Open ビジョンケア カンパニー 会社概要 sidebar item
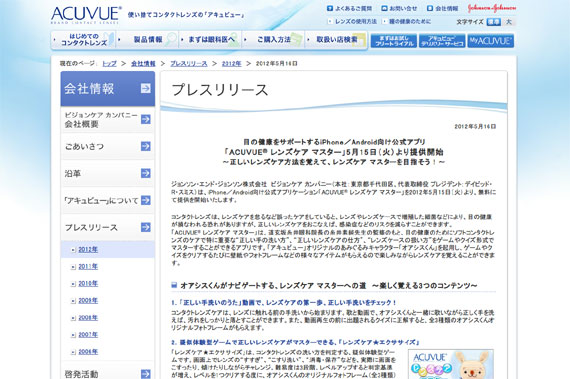The height and width of the screenshot is (379, 570). 108,120
